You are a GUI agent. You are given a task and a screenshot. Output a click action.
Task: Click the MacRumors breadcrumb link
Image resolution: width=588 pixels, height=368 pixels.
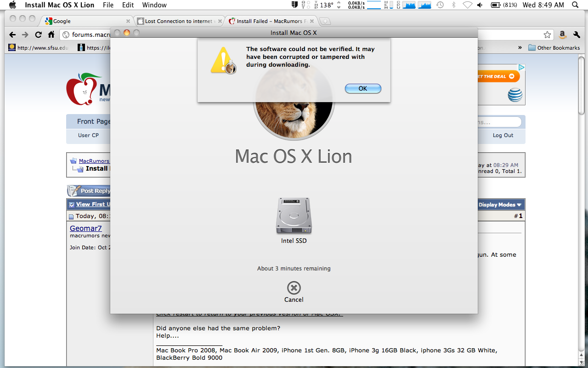coord(94,161)
